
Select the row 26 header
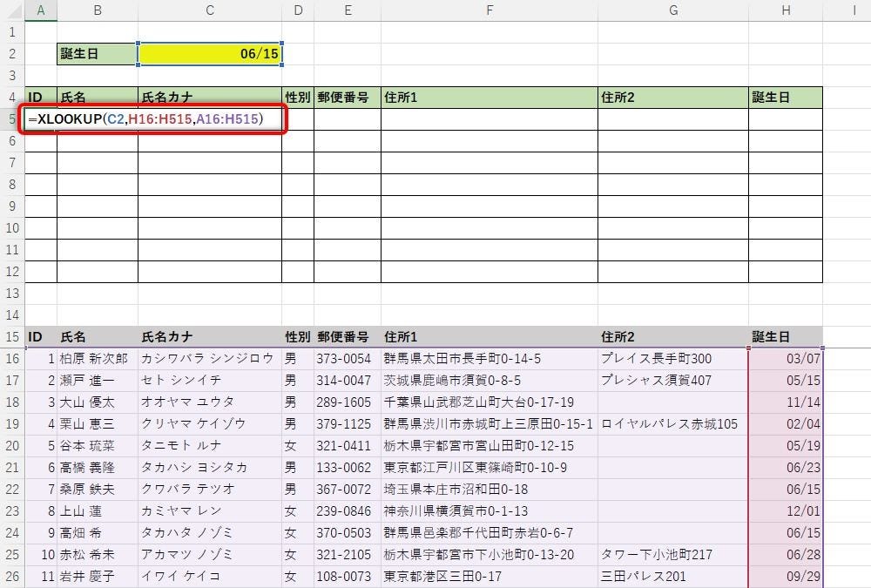coord(12,576)
